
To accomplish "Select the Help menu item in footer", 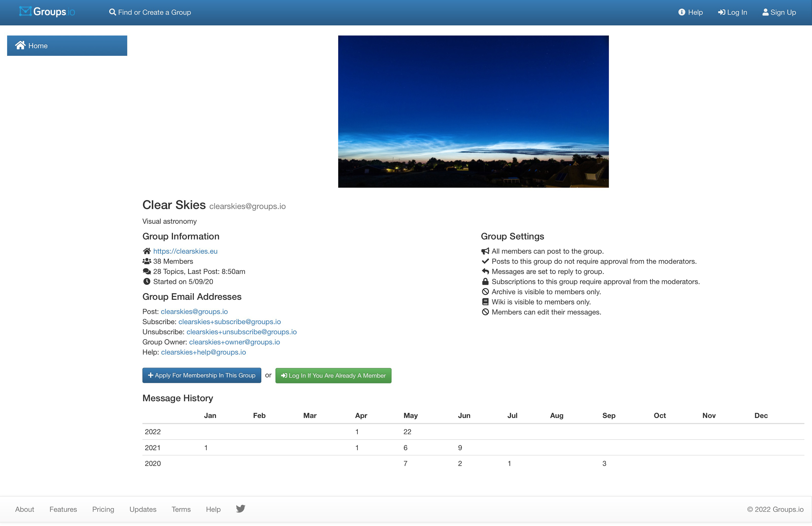I will click(x=212, y=509).
